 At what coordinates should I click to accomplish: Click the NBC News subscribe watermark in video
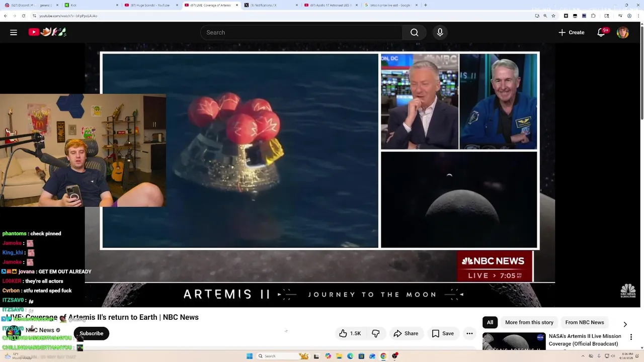point(628,291)
